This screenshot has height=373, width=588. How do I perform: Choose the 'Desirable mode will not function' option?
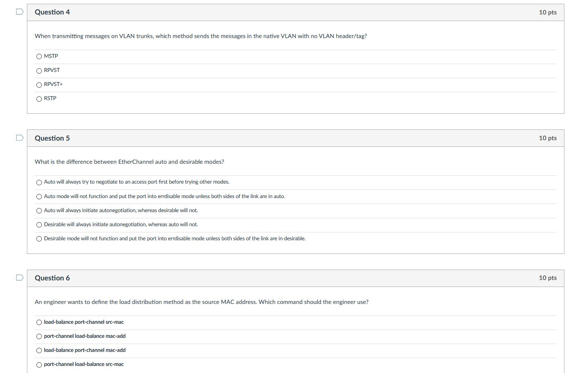click(x=39, y=239)
